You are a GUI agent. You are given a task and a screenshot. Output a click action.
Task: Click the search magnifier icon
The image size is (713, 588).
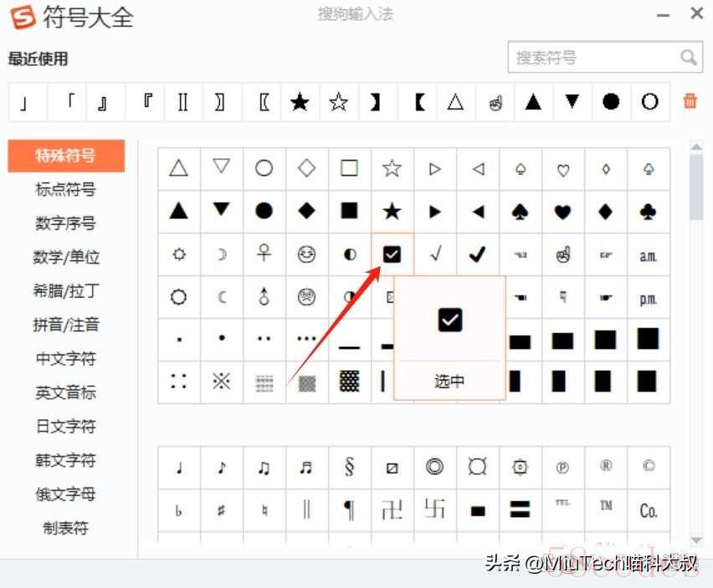688,58
